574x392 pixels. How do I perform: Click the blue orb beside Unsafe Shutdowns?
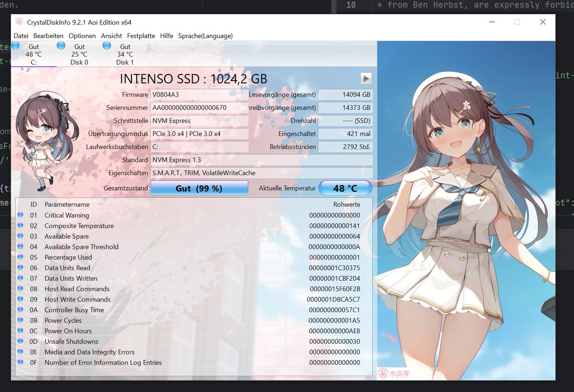click(21, 341)
